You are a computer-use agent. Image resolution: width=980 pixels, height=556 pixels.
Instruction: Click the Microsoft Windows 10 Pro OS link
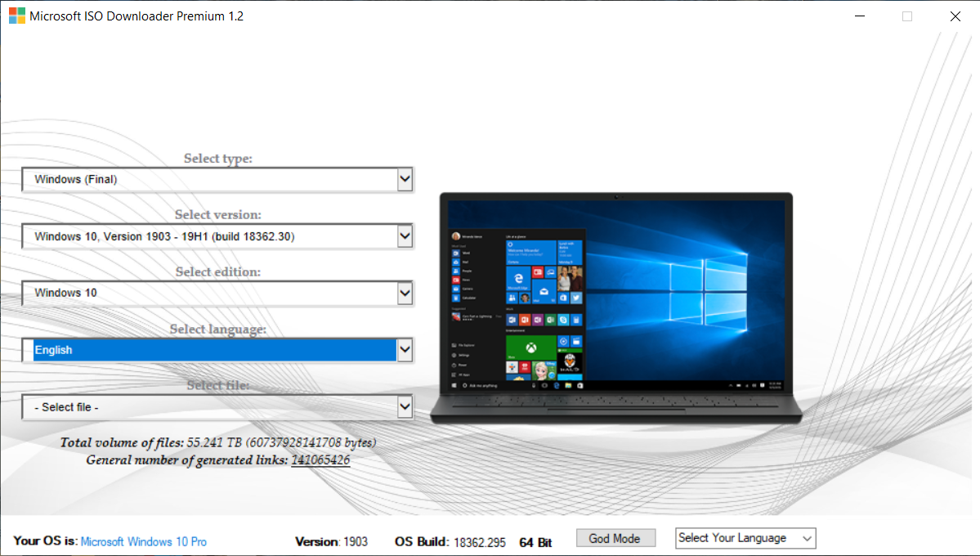[x=144, y=541]
